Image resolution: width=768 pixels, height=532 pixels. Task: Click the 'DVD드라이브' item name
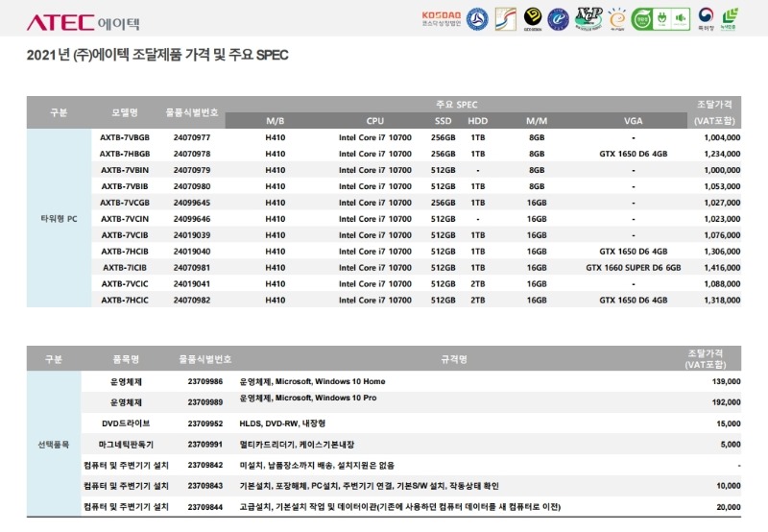126,423
